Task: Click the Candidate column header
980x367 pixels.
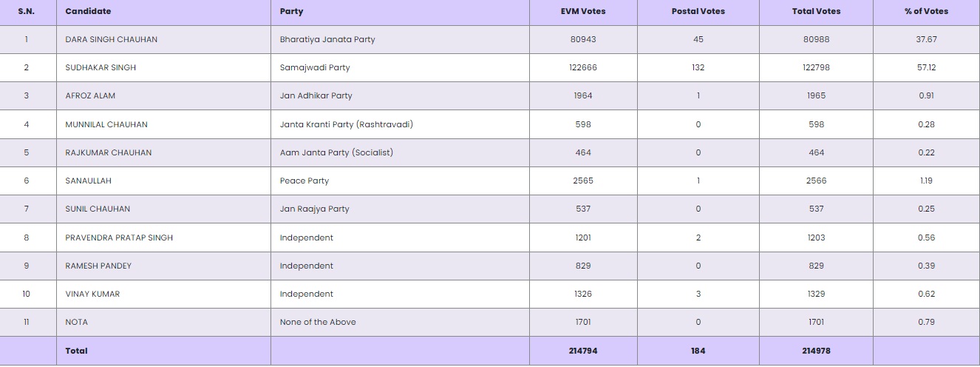Action: click(x=88, y=11)
